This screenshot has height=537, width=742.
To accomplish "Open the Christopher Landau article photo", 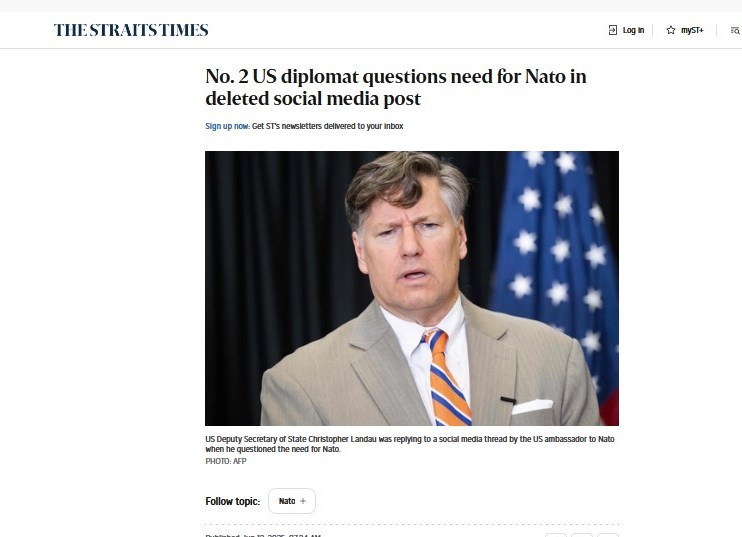I will (411, 288).
